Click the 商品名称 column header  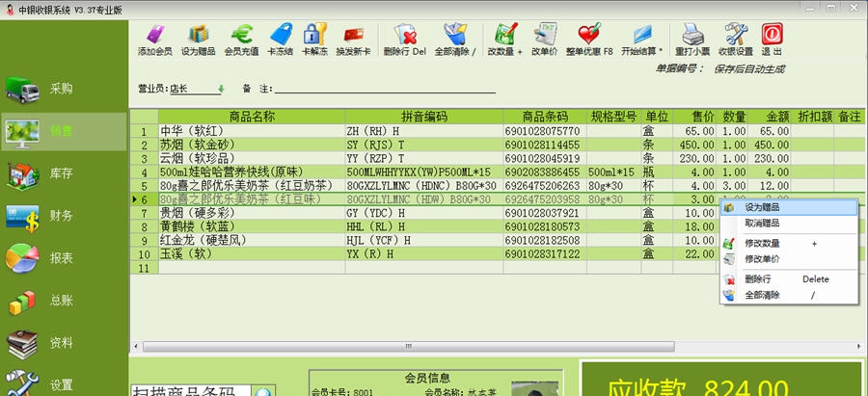click(x=252, y=117)
